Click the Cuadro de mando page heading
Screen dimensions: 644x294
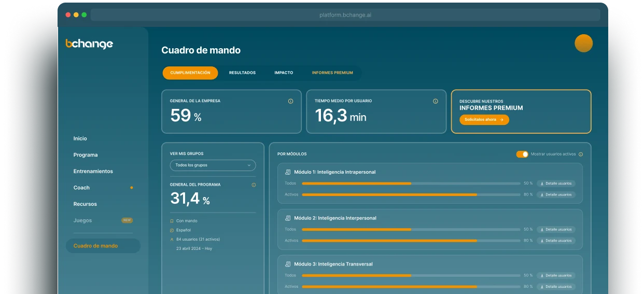click(x=201, y=50)
